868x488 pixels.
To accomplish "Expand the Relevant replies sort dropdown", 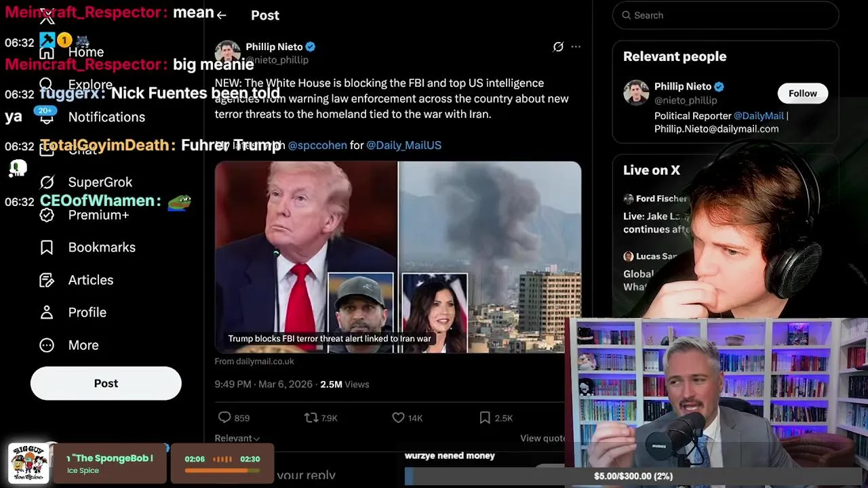I will tap(237, 439).
